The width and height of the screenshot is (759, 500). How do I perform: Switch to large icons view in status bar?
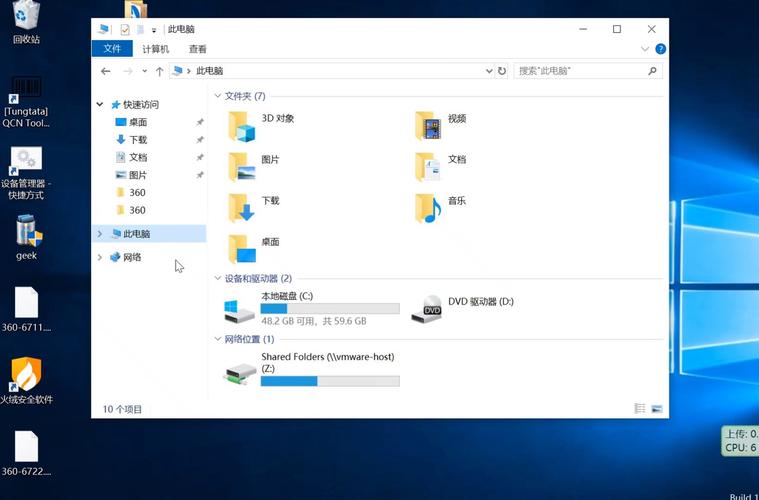(657, 408)
